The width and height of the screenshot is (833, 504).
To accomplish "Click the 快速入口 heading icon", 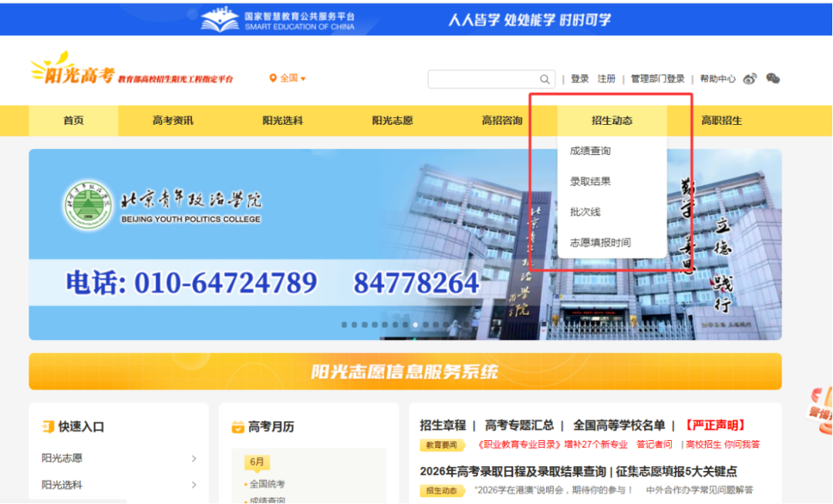I will 48,426.
